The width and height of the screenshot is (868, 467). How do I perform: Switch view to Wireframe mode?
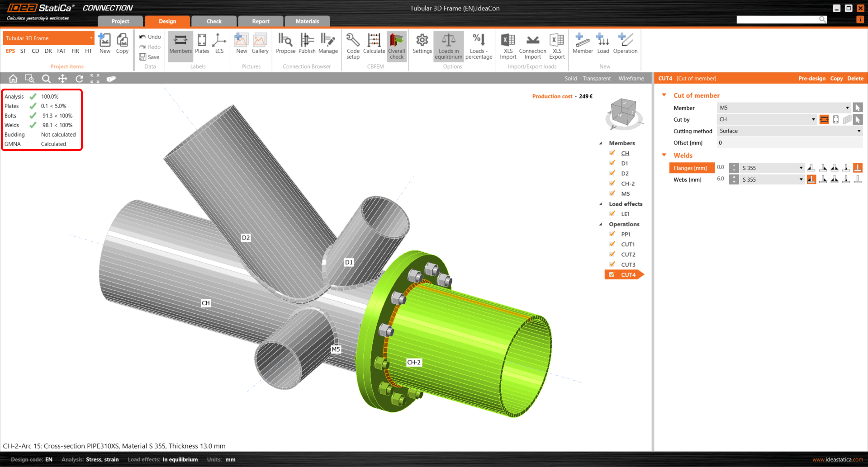(631, 79)
